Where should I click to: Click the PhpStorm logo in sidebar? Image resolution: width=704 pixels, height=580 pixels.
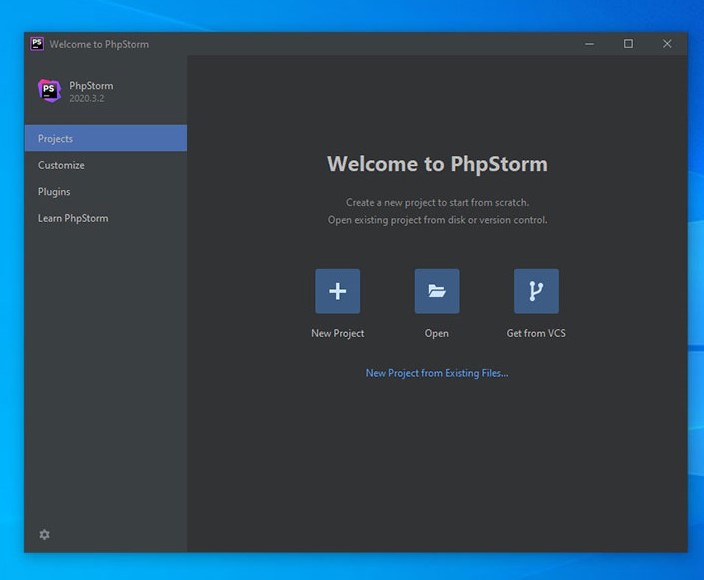[x=49, y=91]
